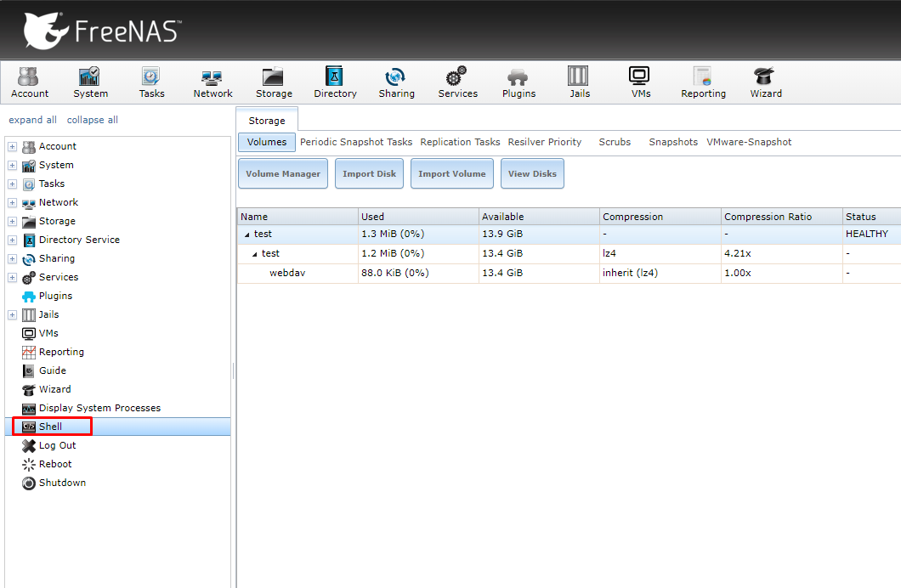Select the Storage main tab
The image size is (901, 588).
click(267, 121)
